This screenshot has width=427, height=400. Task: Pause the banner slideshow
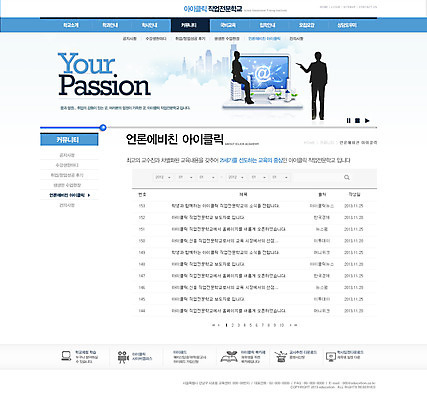[349, 121]
